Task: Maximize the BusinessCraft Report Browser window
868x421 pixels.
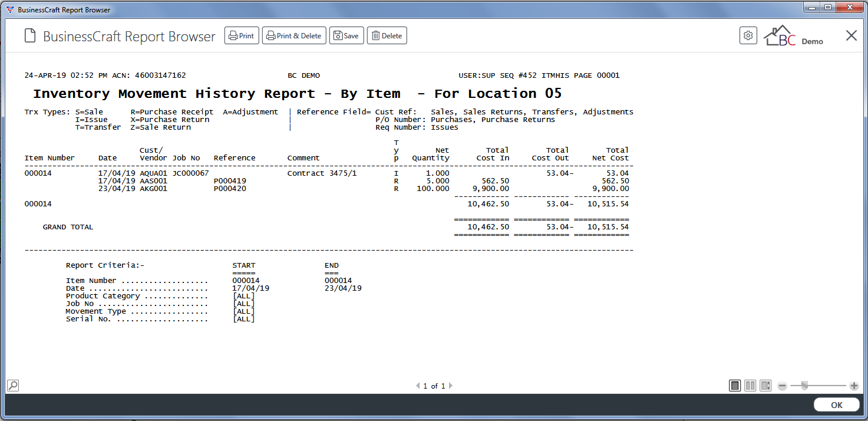Action: (828, 8)
